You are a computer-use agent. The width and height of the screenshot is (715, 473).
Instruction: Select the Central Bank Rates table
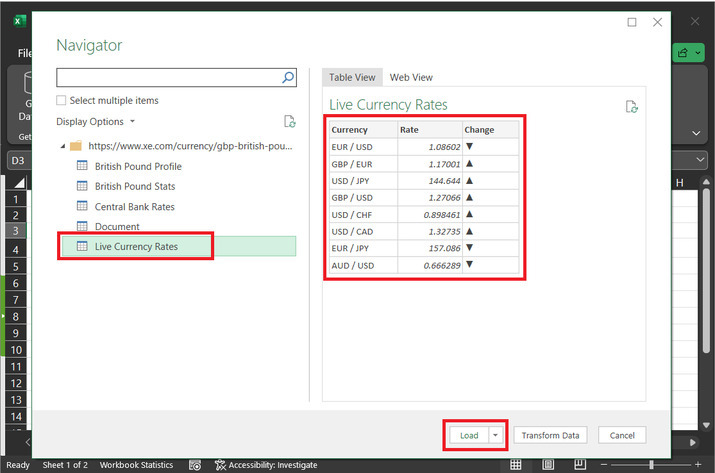[x=135, y=207]
